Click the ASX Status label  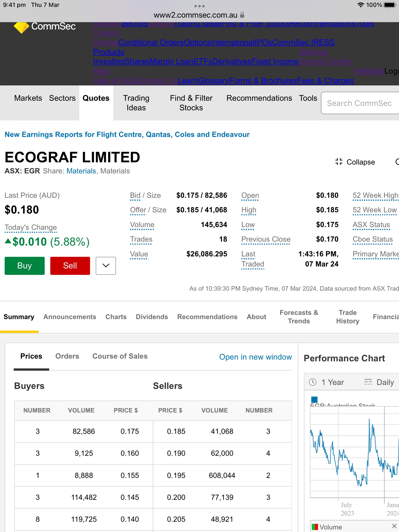coord(371,225)
